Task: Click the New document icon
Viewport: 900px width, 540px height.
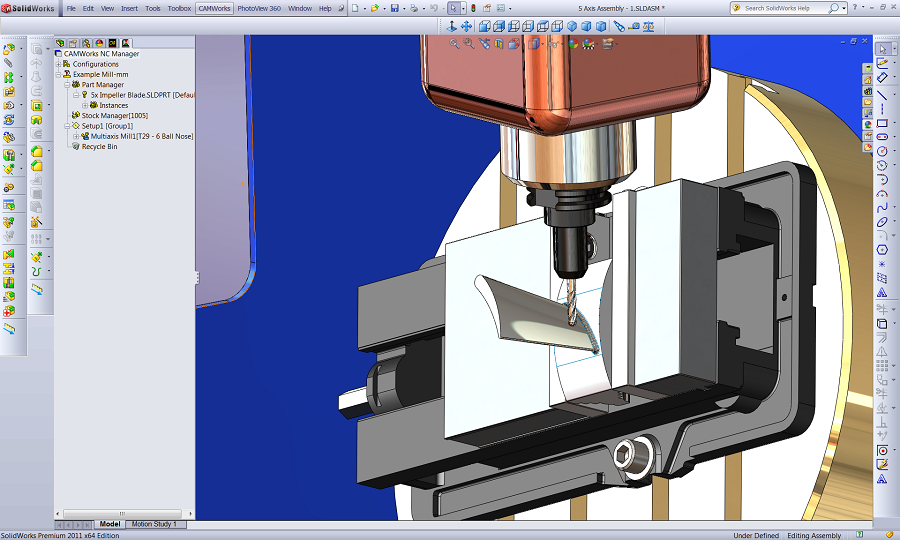Action: [x=354, y=8]
